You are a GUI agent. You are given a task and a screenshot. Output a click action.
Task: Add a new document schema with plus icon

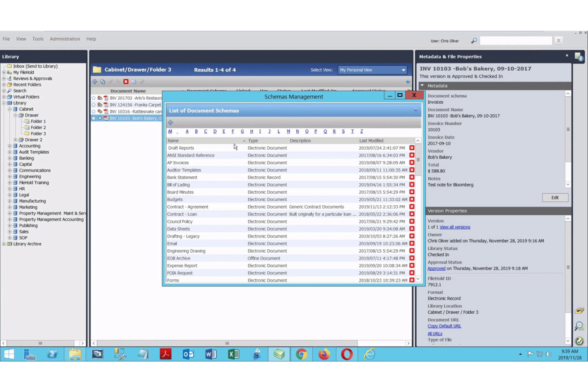coord(170,122)
